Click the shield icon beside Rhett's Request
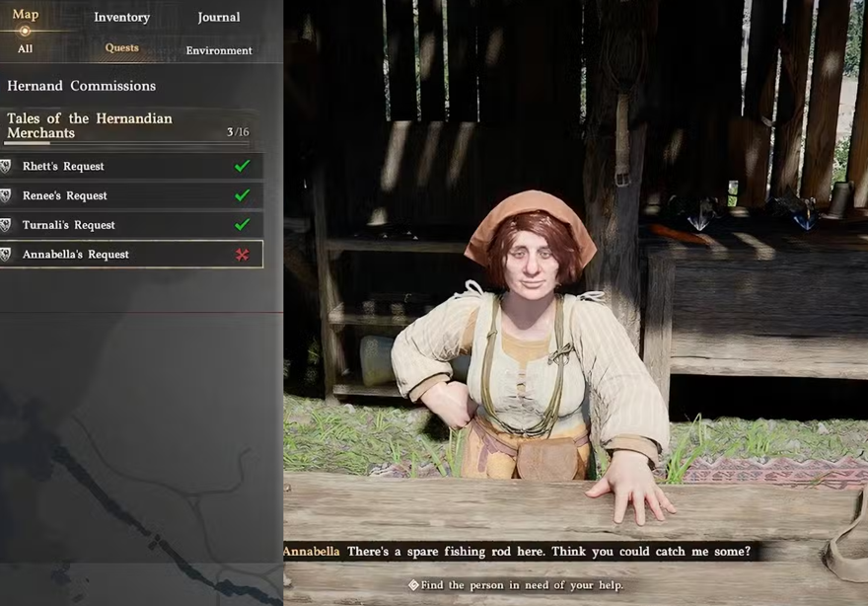The width and height of the screenshot is (868, 606). 6,166
